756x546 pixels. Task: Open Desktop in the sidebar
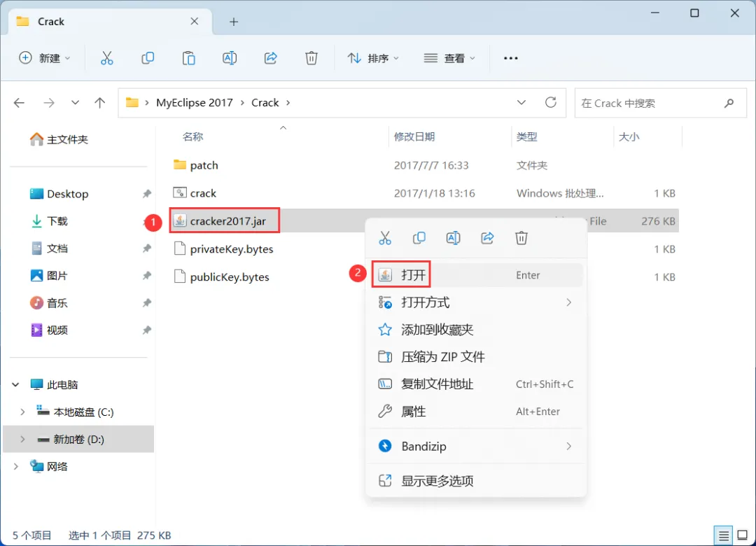(59, 194)
